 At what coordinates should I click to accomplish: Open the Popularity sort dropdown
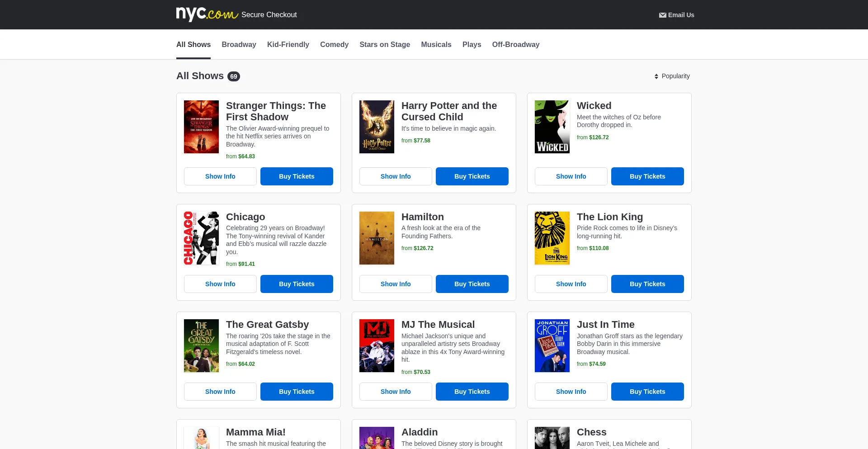(x=672, y=76)
